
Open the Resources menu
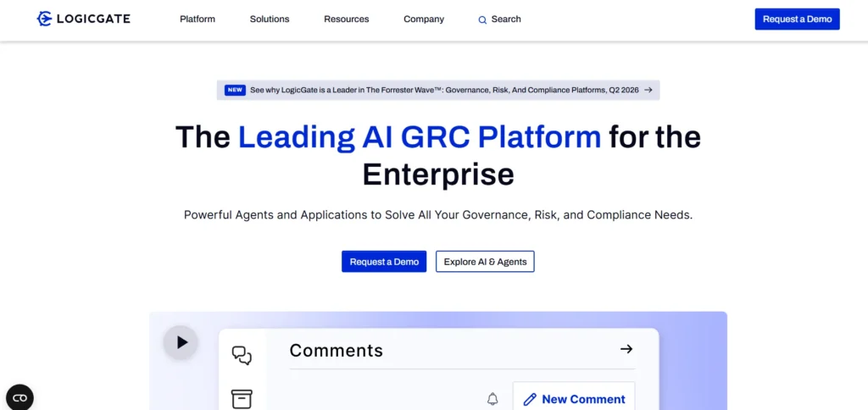(x=347, y=19)
